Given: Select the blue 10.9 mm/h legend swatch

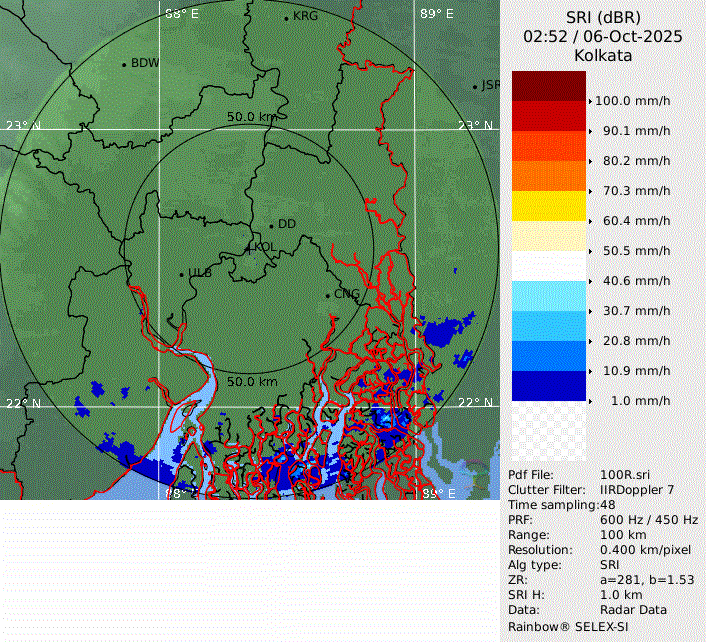Looking at the screenshot, I should 548,356.
